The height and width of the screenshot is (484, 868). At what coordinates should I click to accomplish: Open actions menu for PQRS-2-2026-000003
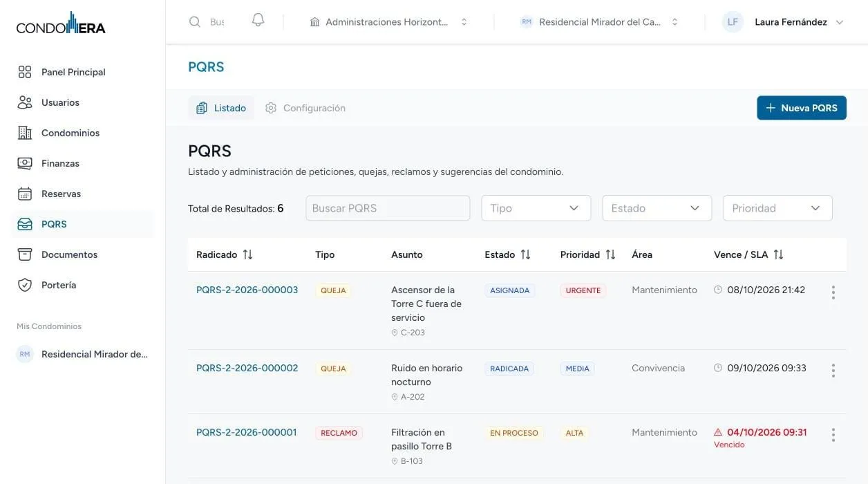coord(833,292)
